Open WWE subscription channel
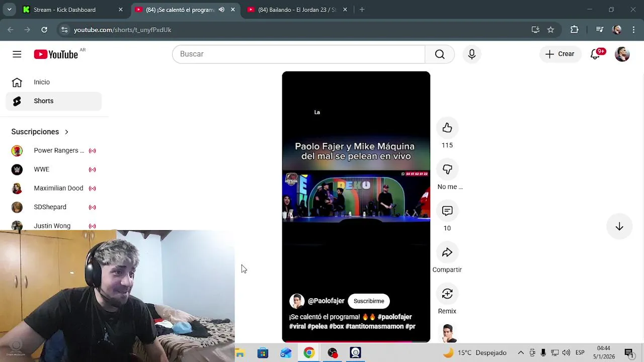The height and width of the screenshot is (362, 644). tap(54, 169)
